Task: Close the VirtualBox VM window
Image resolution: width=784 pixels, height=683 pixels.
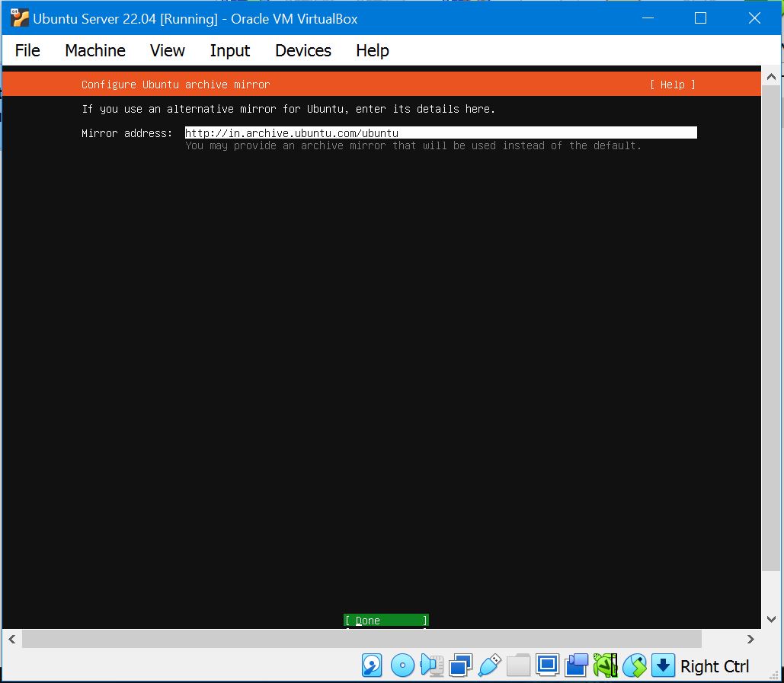Action: [x=754, y=18]
